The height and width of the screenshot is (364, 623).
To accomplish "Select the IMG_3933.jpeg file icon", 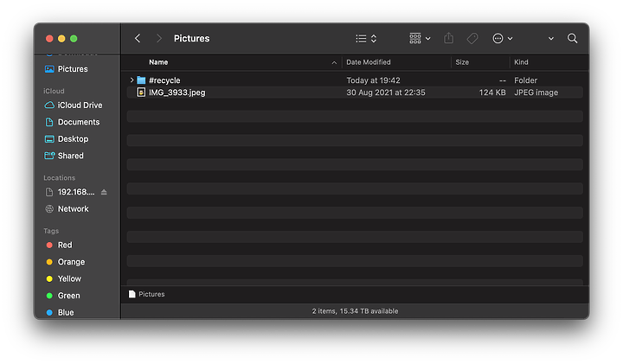I will pyautogui.click(x=141, y=93).
